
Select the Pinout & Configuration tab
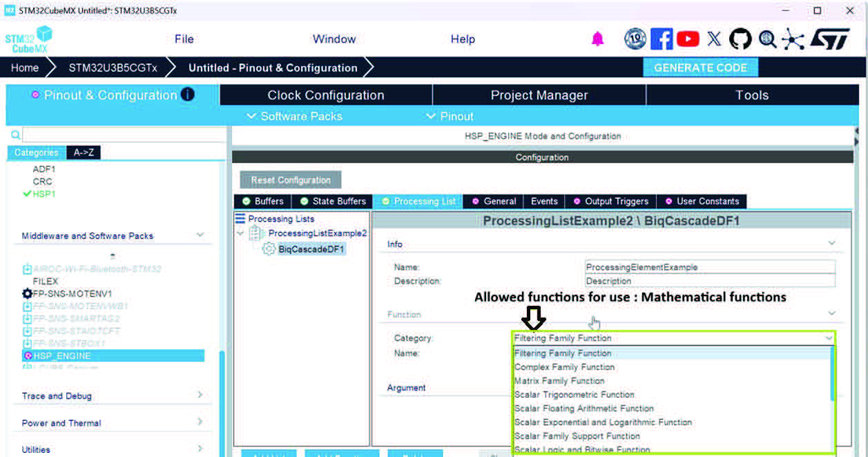[x=113, y=95]
